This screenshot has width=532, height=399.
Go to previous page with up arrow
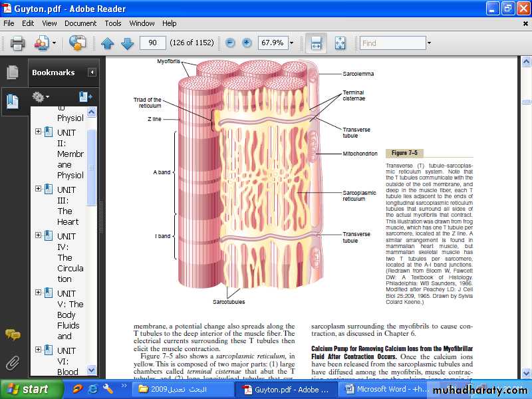click(108, 43)
